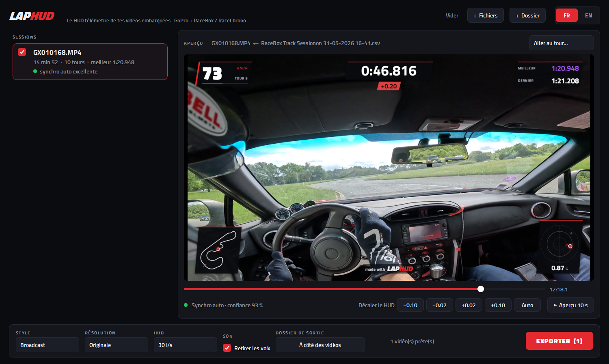Image resolution: width=609 pixels, height=364 pixels.
Task: Click the G-force radar overlay
Action: tap(561, 247)
